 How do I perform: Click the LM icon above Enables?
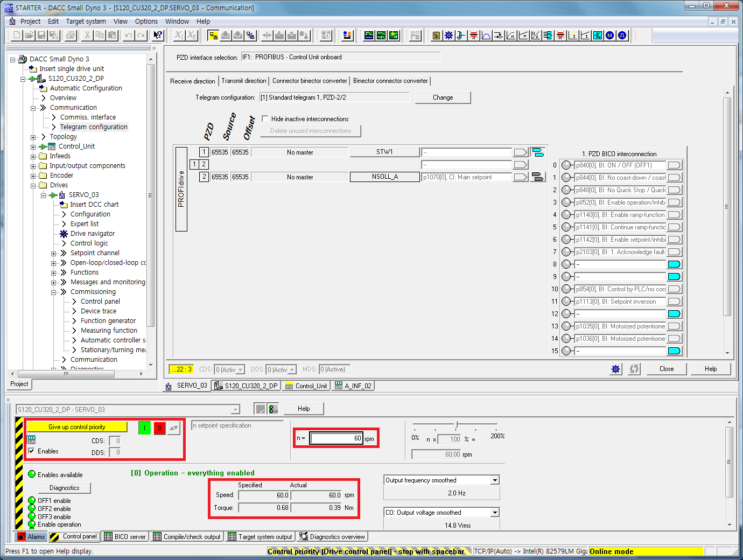pos(32,440)
